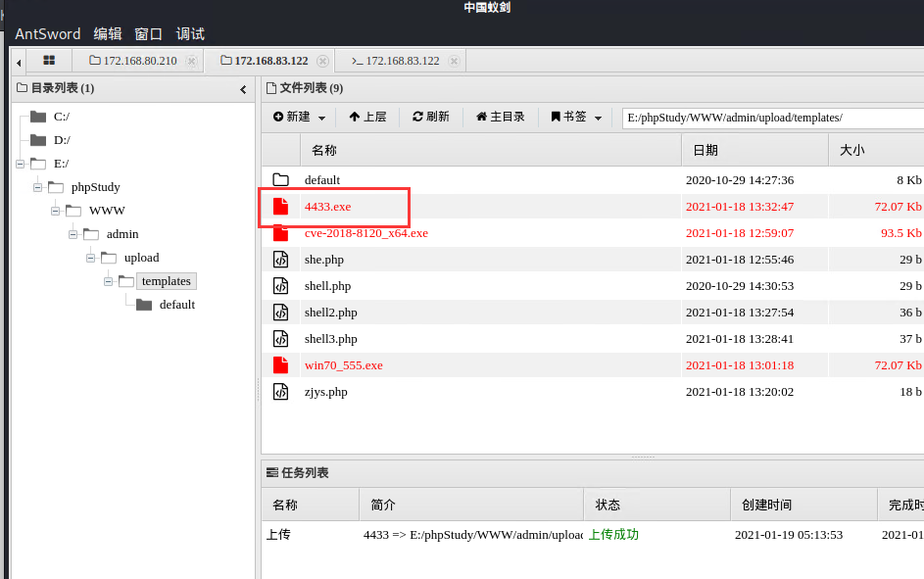
Task: Open the 书签 bookmarks dropdown
Action: point(576,117)
